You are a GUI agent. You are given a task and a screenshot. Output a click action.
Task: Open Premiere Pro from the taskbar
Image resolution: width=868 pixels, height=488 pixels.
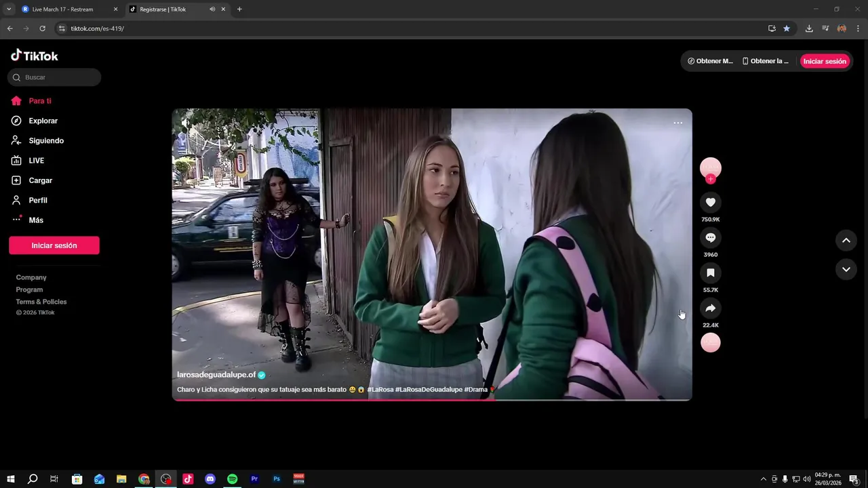coord(254,479)
